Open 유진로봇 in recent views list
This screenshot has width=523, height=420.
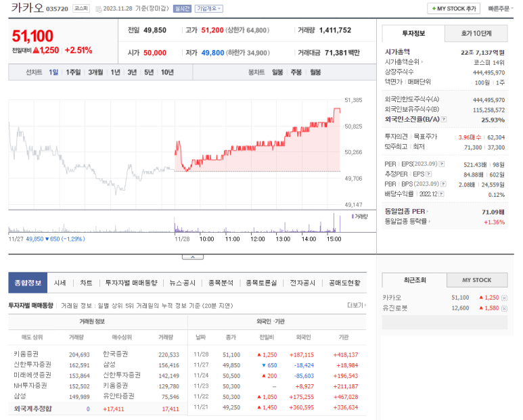[395, 308]
